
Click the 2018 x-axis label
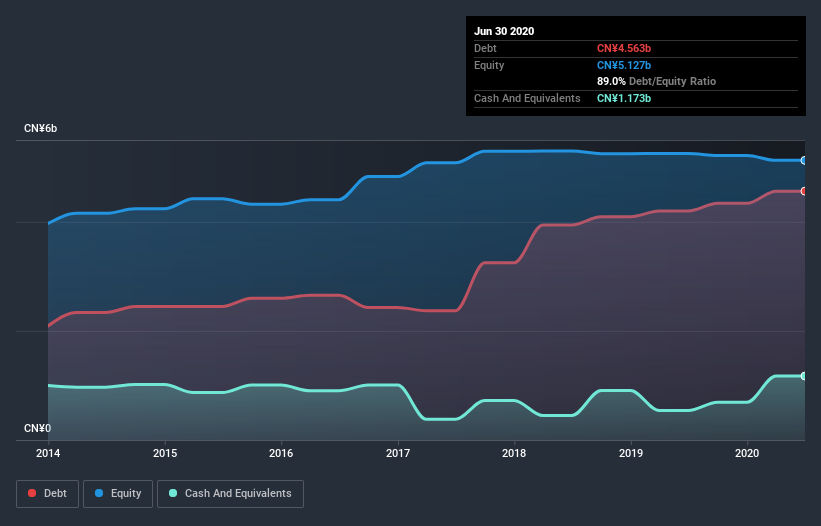tap(514, 453)
